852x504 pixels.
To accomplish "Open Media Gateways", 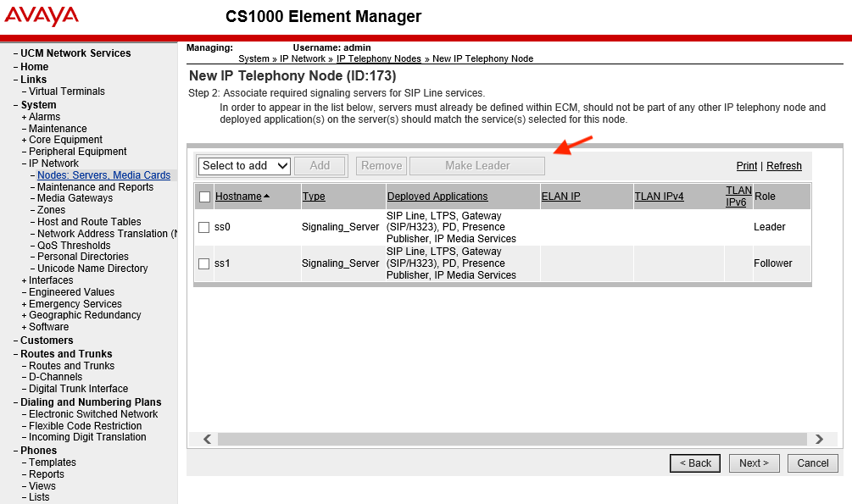I will 75,198.
